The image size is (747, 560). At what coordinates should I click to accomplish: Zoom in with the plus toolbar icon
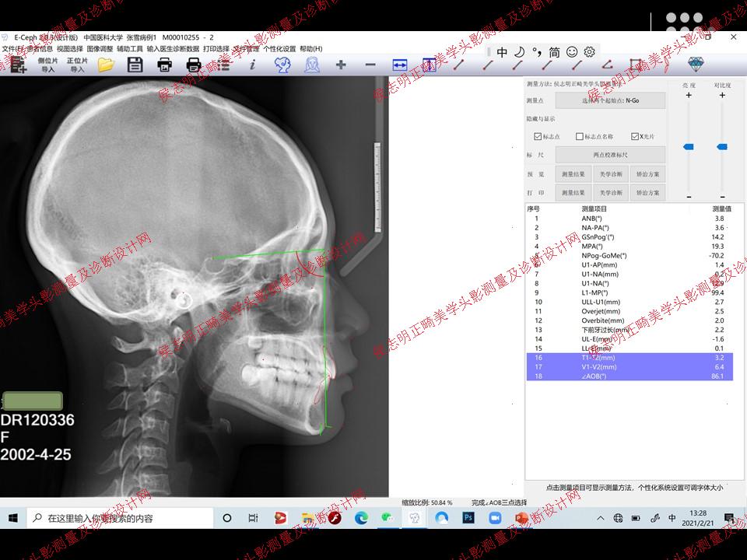[x=341, y=65]
